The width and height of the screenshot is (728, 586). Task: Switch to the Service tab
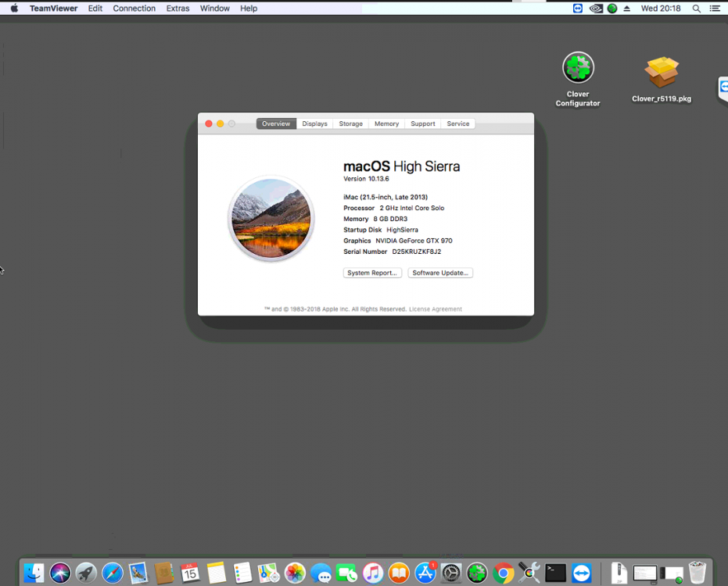(457, 124)
